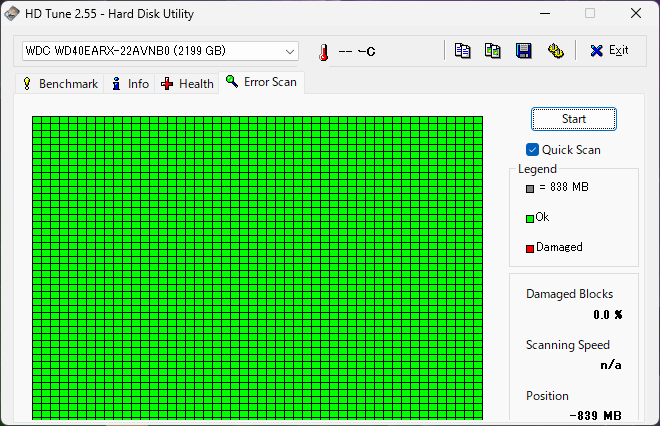Select the Error Scan tab
This screenshot has width=660, height=426.
click(x=261, y=82)
